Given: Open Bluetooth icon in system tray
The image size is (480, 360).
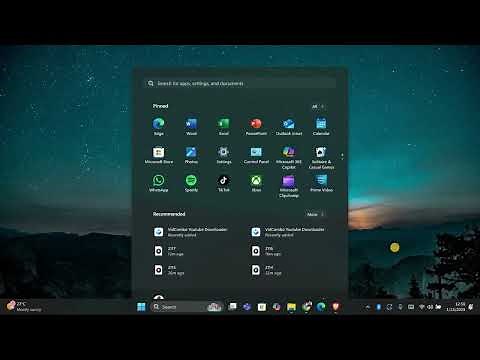Looking at the screenshot, I should [x=379, y=307].
